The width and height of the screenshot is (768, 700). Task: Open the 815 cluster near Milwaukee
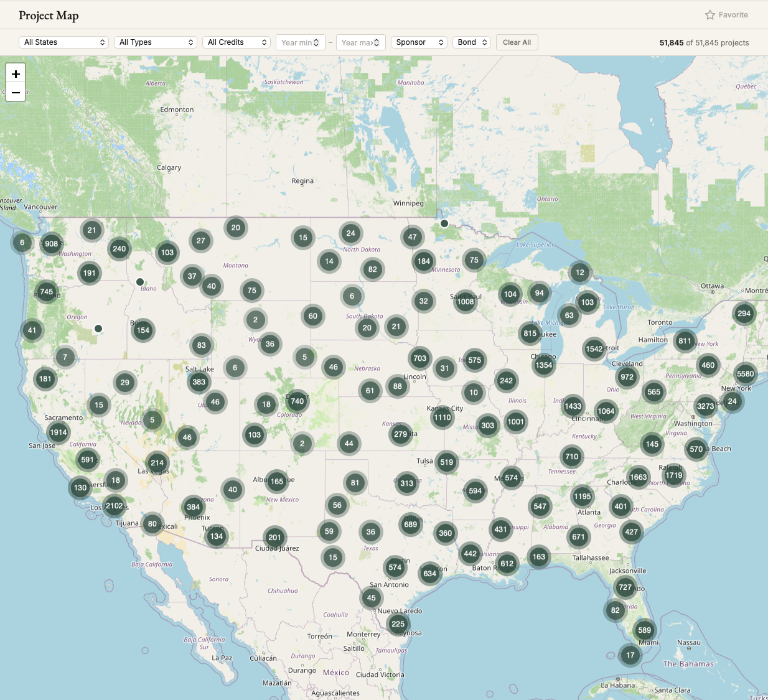click(530, 334)
